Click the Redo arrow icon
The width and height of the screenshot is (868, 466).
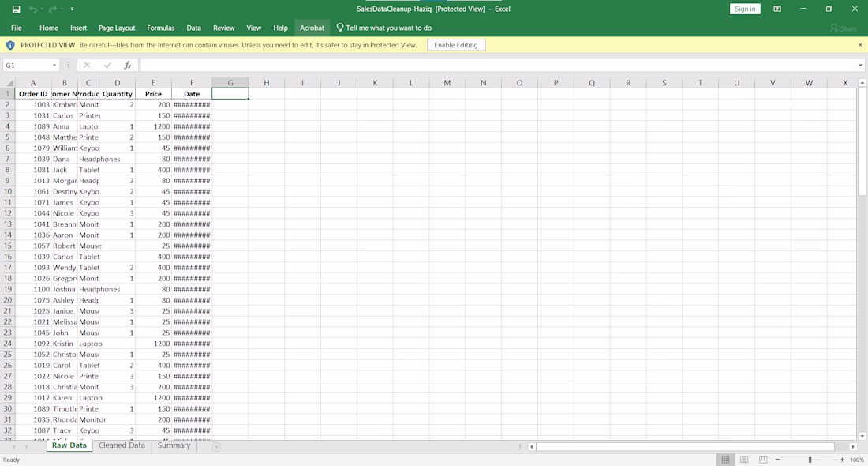click(x=53, y=9)
